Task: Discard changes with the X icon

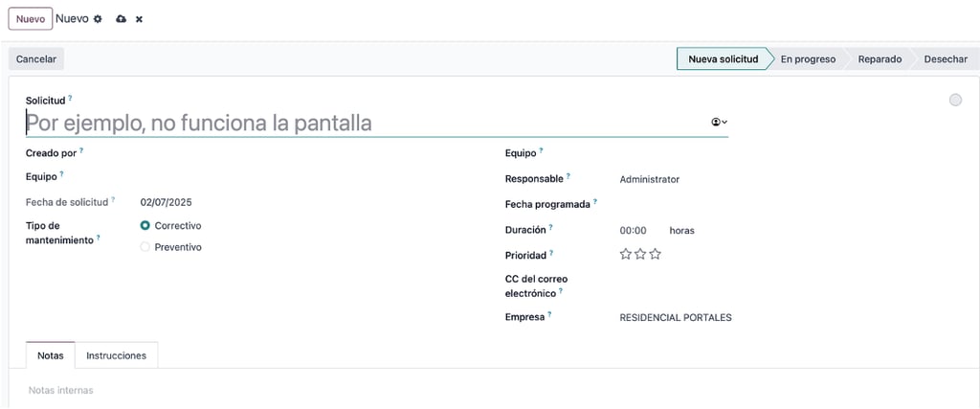Action: click(x=139, y=19)
